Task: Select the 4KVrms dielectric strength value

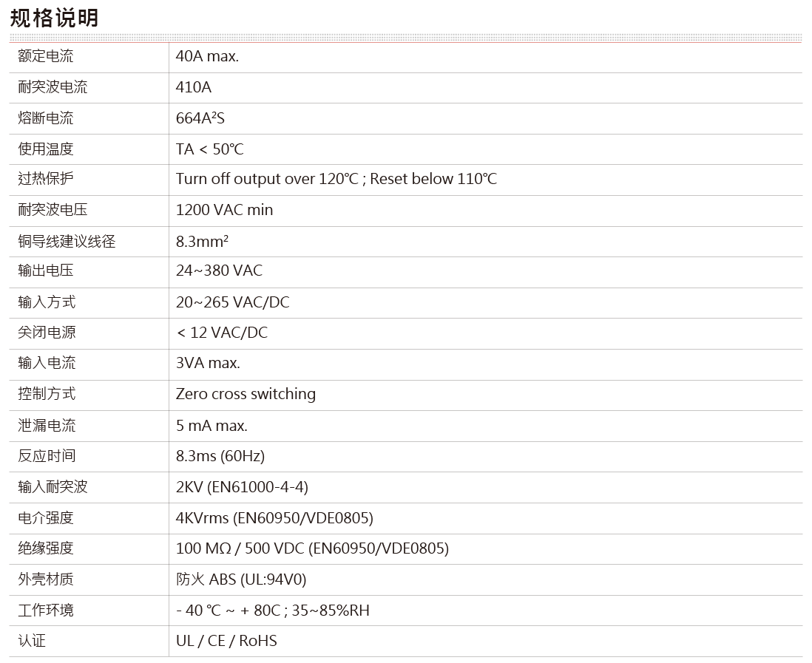Action: tap(274, 518)
